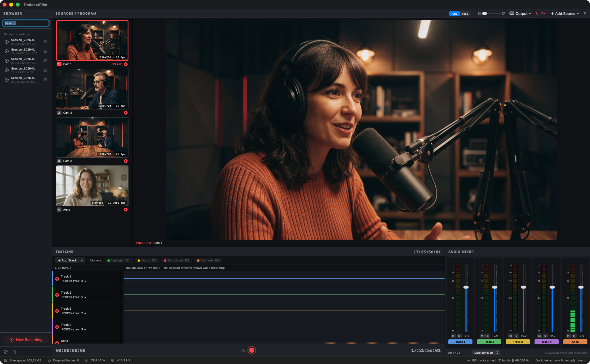Open the Add Track dropdown arrow
The width and height of the screenshot is (590, 364).
tap(82, 261)
